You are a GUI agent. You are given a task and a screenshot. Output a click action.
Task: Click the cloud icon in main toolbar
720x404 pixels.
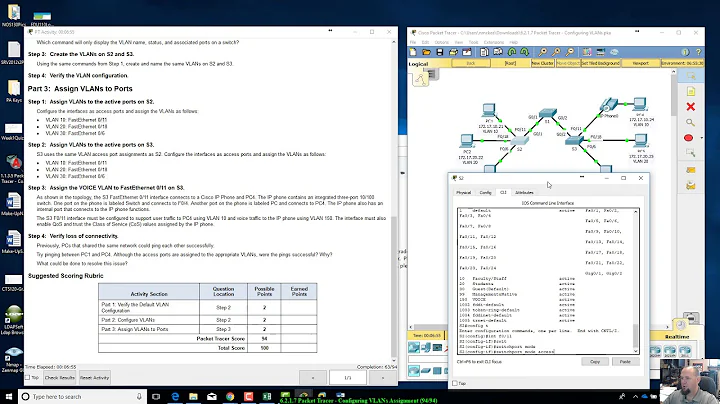[614, 52]
